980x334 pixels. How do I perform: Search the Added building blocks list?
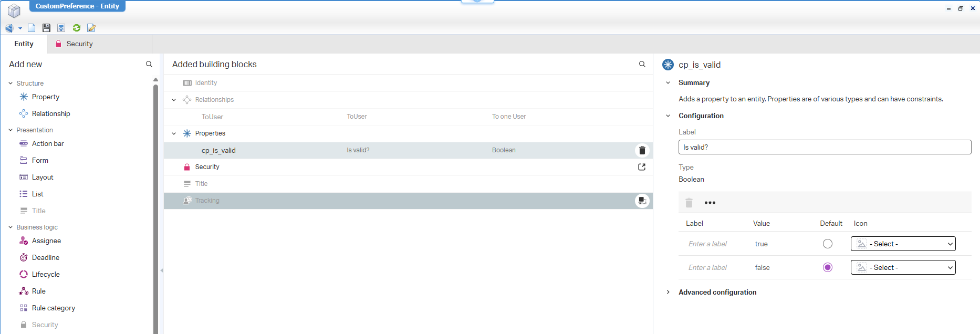tap(642, 64)
